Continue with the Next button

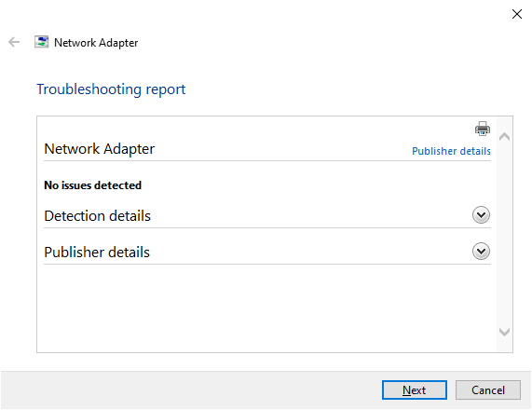point(415,390)
